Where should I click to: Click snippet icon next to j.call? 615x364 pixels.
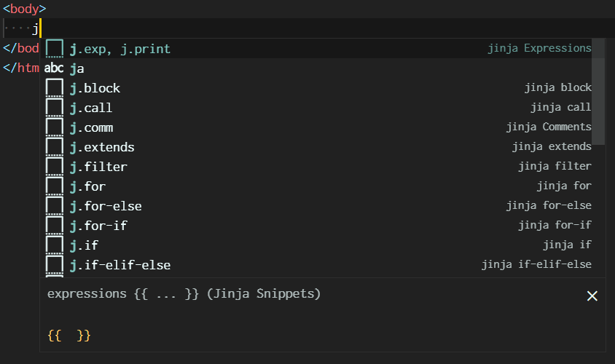55,108
